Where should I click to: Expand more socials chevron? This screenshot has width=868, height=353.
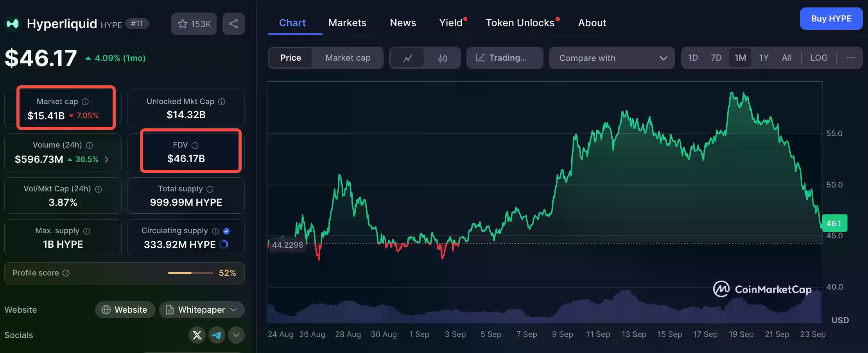(x=236, y=335)
